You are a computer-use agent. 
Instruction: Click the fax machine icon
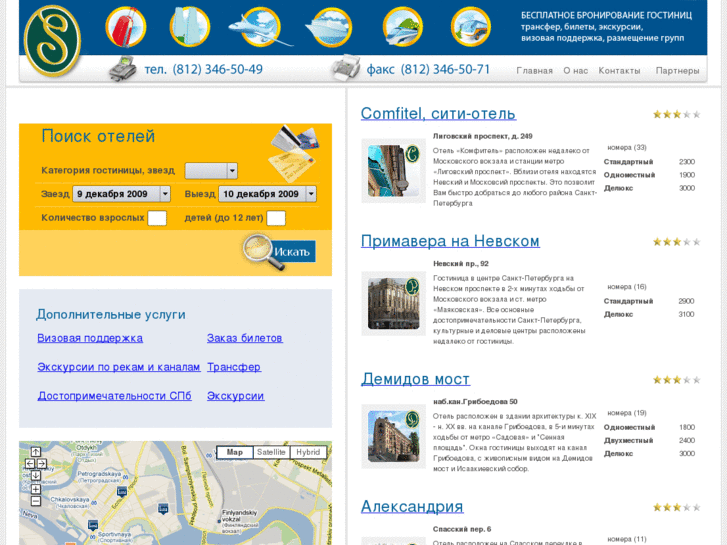pyautogui.click(x=346, y=68)
